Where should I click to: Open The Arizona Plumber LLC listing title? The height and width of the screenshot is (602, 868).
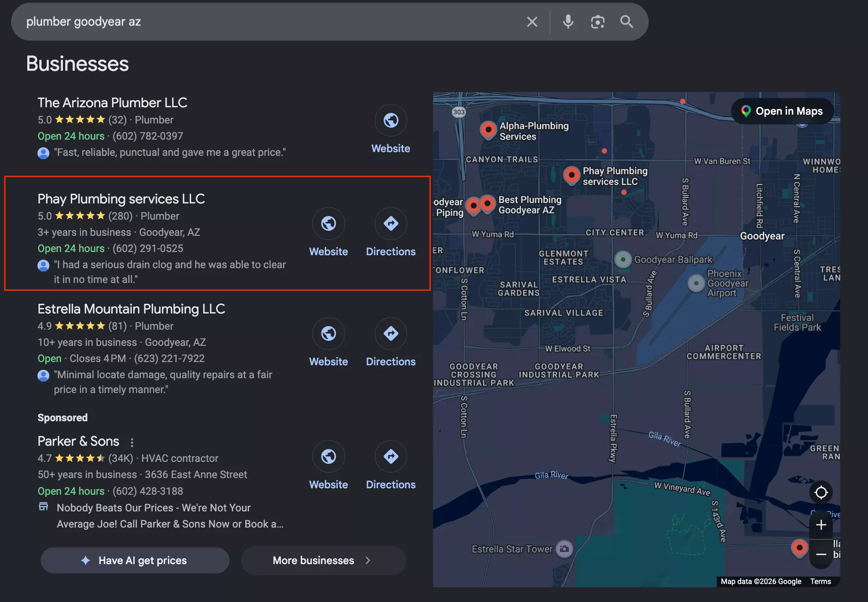tap(112, 103)
